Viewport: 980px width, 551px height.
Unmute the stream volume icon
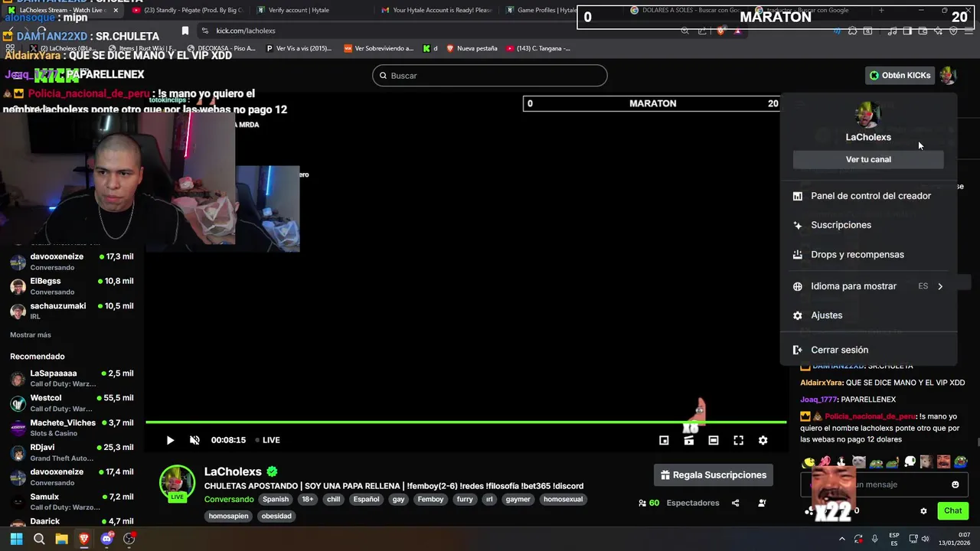tap(194, 440)
